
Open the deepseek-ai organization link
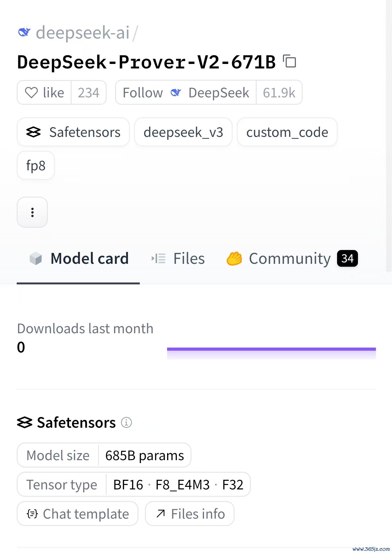[x=83, y=32]
